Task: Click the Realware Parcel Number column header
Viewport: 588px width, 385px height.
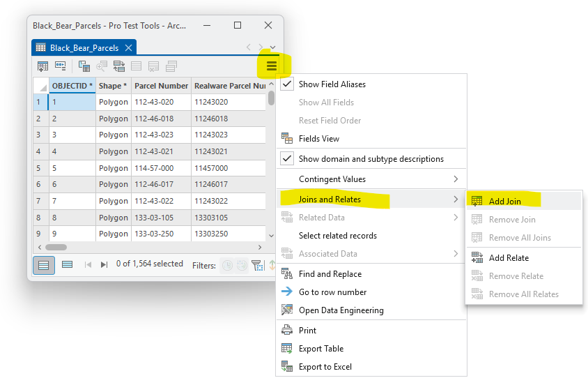Action: (229, 86)
